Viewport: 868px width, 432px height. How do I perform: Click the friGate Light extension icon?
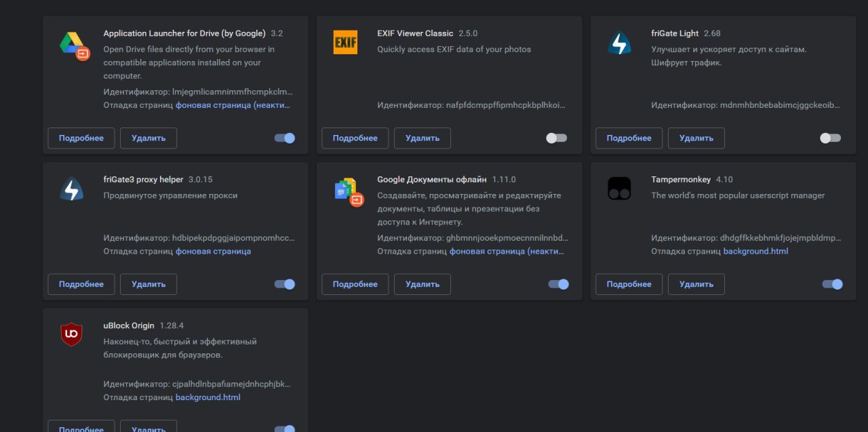click(x=619, y=44)
